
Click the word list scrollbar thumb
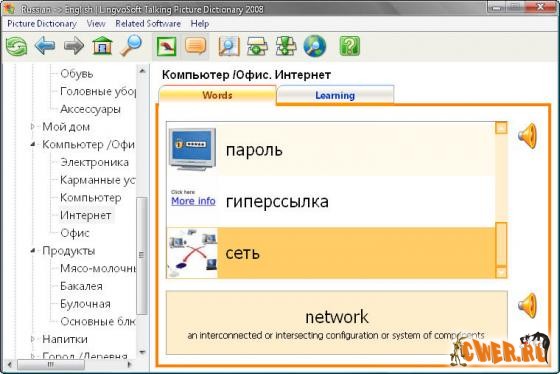point(501,244)
